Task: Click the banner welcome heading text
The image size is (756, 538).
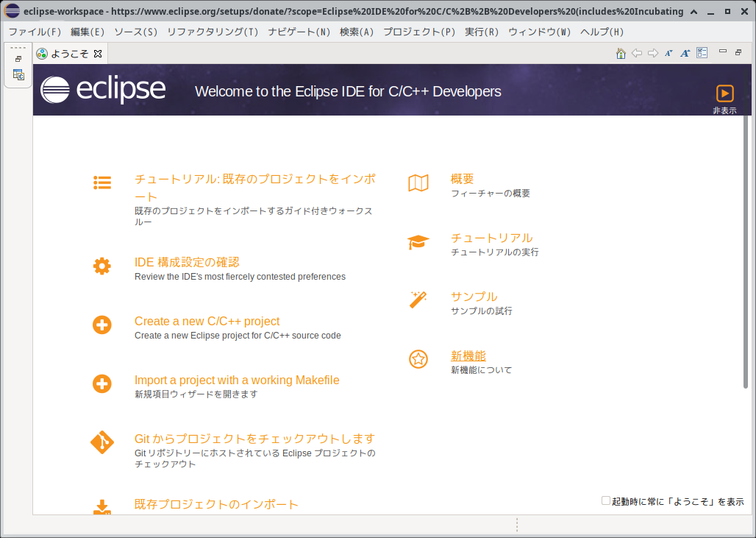Action: pos(348,92)
